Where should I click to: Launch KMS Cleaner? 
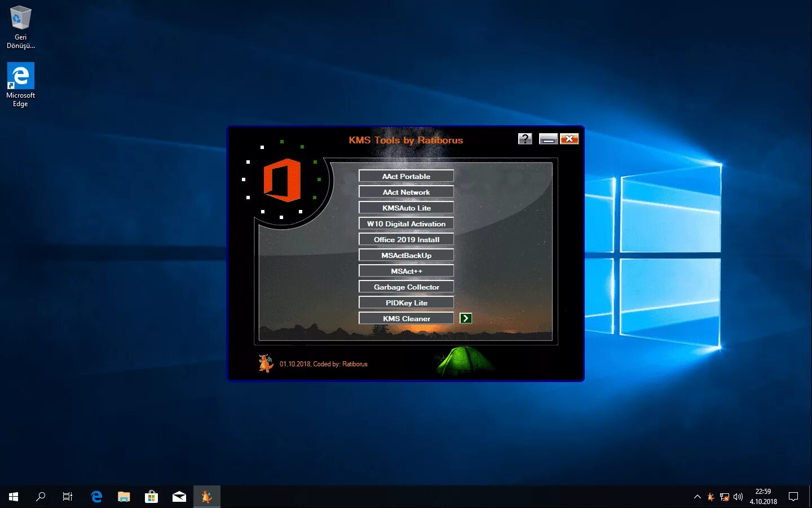tap(406, 318)
